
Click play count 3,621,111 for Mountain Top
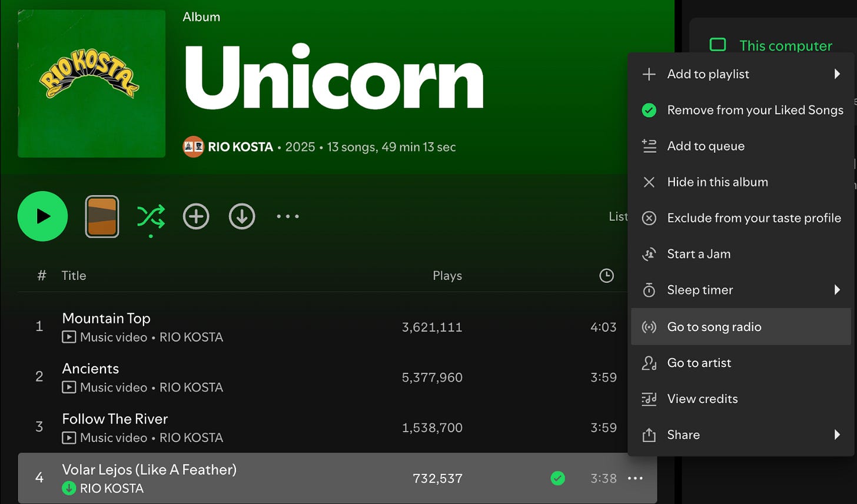click(x=432, y=327)
